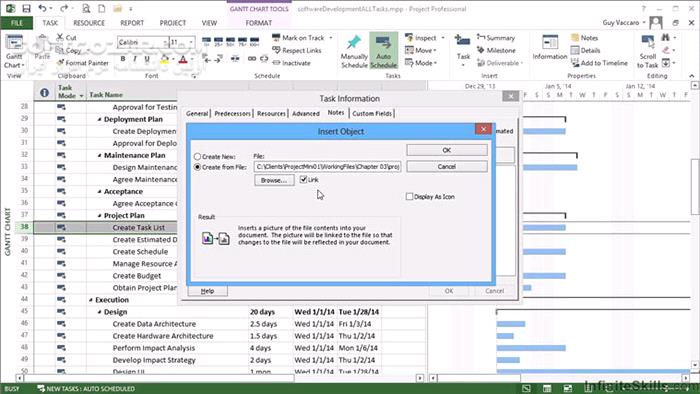Insert a Milestone
Viewport: 700px width, 394px height.
(496, 50)
